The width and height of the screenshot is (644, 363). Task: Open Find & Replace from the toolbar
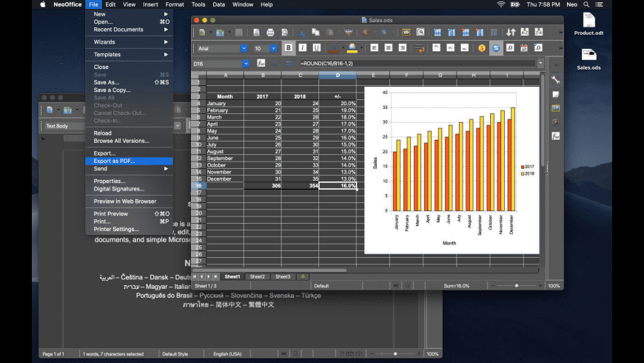(x=420, y=32)
